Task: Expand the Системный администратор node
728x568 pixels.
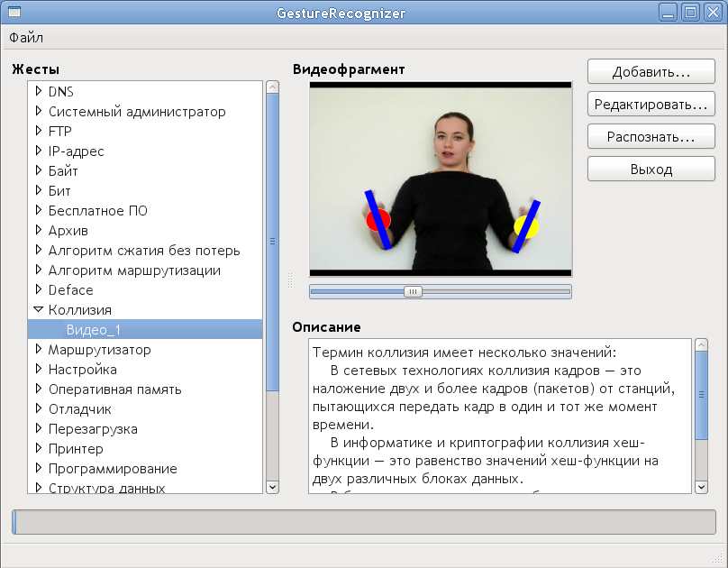Action: [x=39, y=111]
